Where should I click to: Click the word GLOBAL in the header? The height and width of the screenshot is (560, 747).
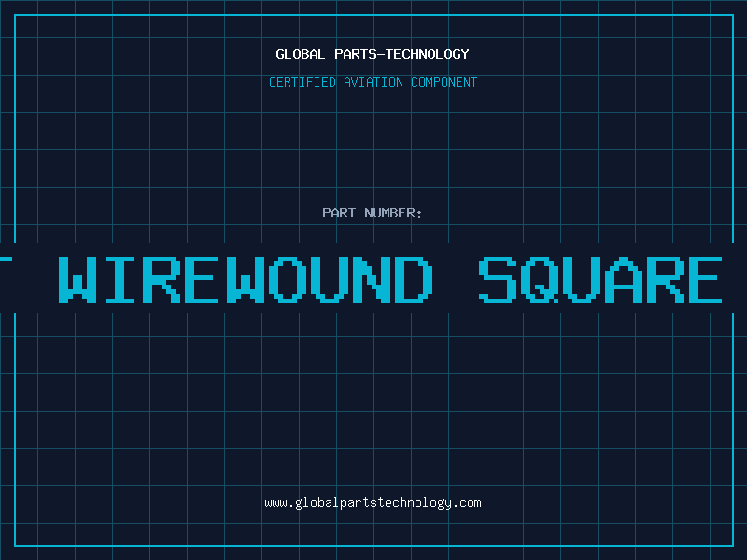[x=301, y=54]
